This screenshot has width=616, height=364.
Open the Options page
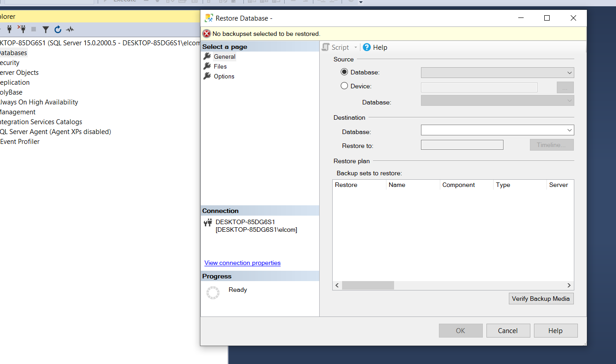[x=224, y=76]
